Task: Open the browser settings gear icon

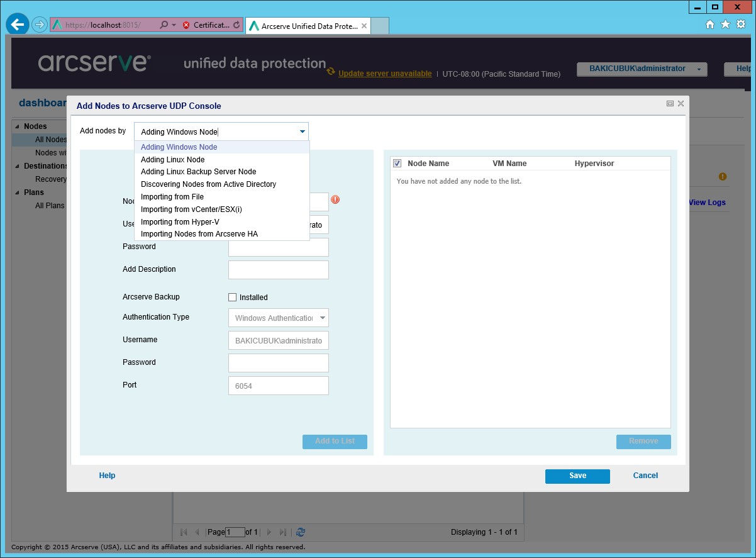Action: tap(741, 25)
